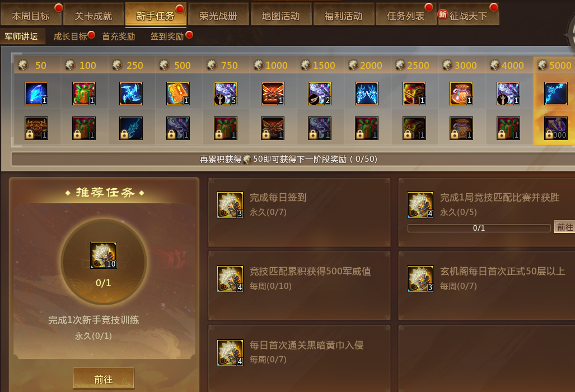Select the gift box reward under 100

tap(84, 94)
